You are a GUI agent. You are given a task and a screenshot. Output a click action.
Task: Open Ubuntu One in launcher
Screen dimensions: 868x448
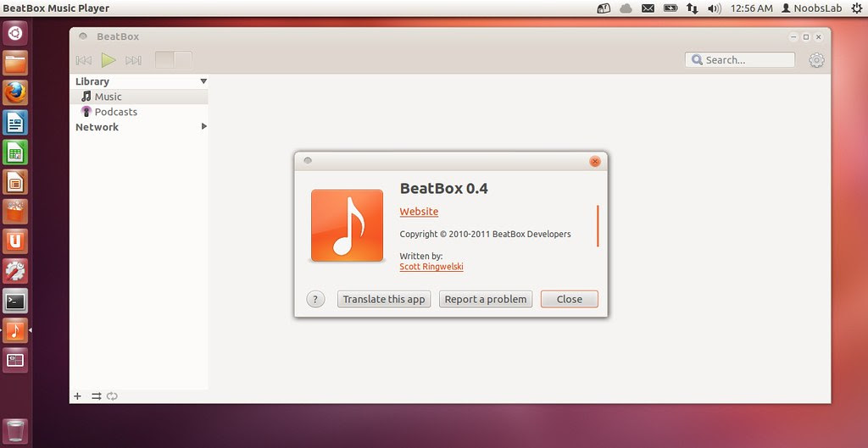(x=15, y=241)
